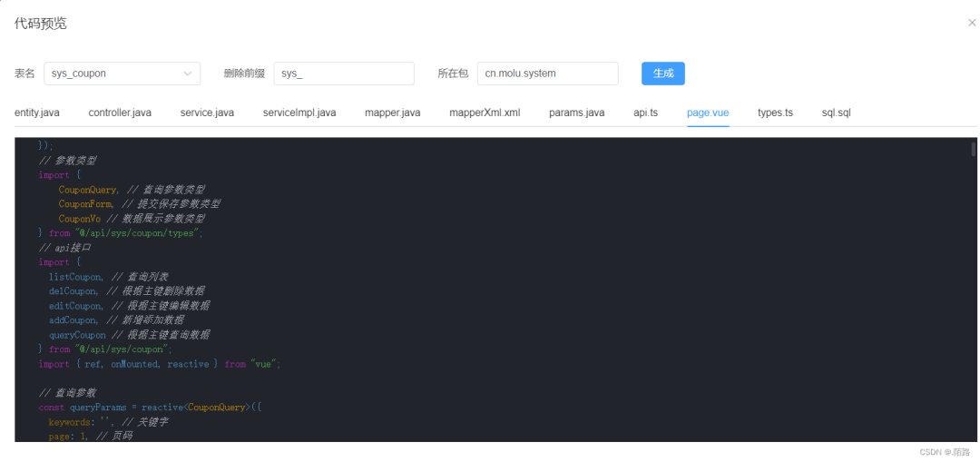The width and height of the screenshot is (980, 462).
Task: Open the 表名 sys_coupon dropdown
Action: tap(122, 74)
